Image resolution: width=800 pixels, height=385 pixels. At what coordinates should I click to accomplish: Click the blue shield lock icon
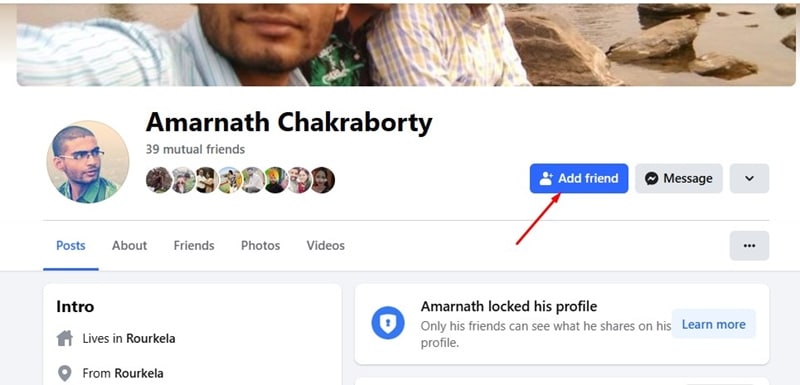[388, 323]
